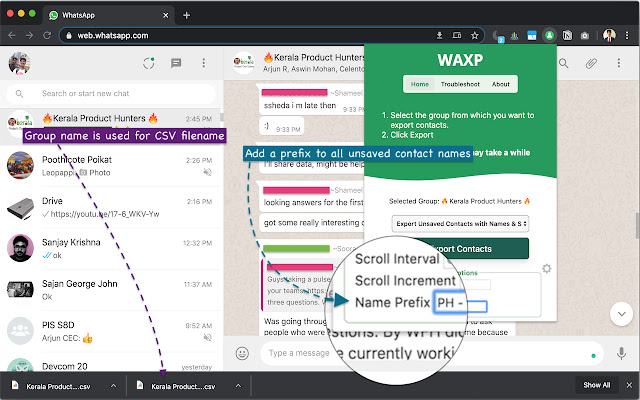Viewport: 640px width, 400px height.
Task: Reload the WhatsApp web page
Action: [x=47, y=36]
